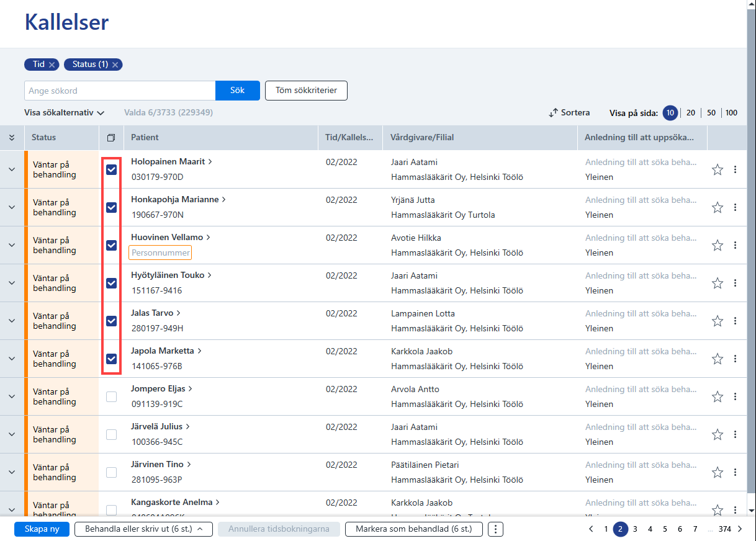Show 100 rows per page

(732, 113)
